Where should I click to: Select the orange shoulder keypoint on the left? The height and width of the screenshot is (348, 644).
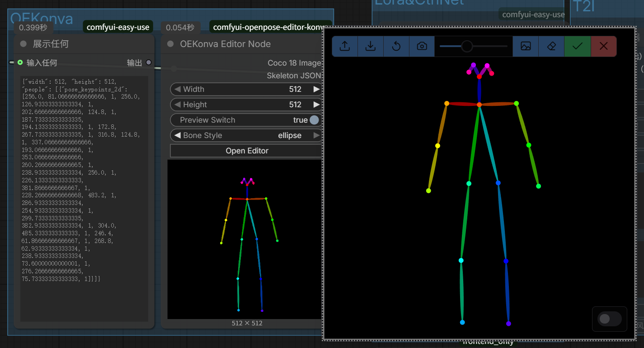coord(447,103)
